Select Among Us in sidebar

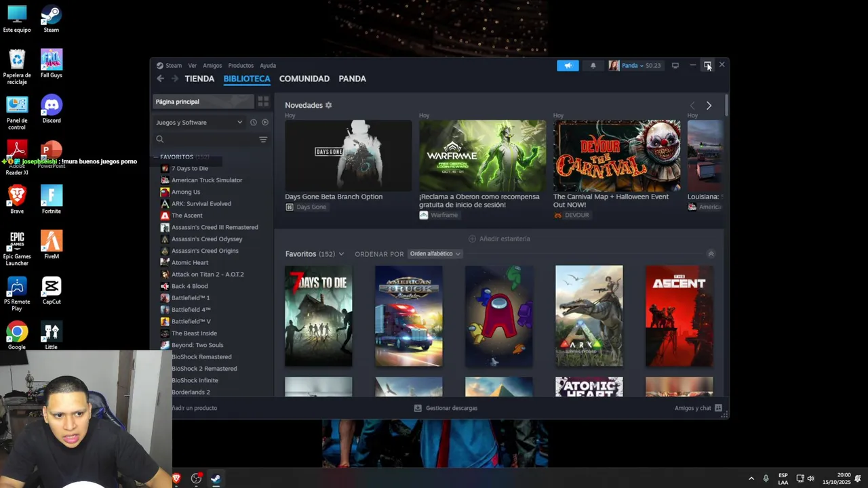(x=186, y=192)
